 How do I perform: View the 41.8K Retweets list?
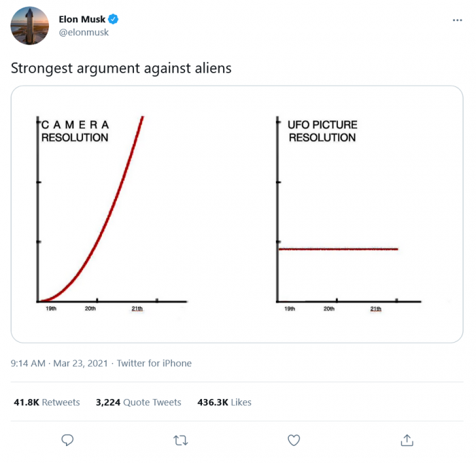(x=47, y=402)
